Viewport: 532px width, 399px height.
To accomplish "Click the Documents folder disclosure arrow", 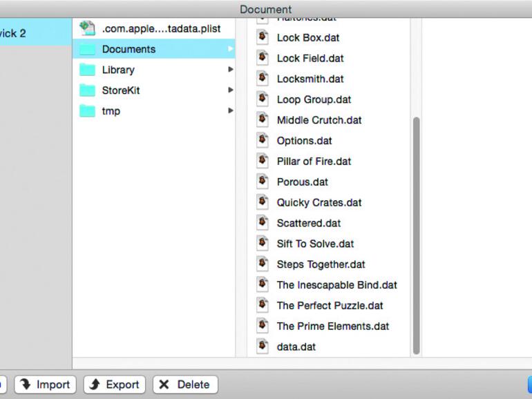I will tap(231, 49).
